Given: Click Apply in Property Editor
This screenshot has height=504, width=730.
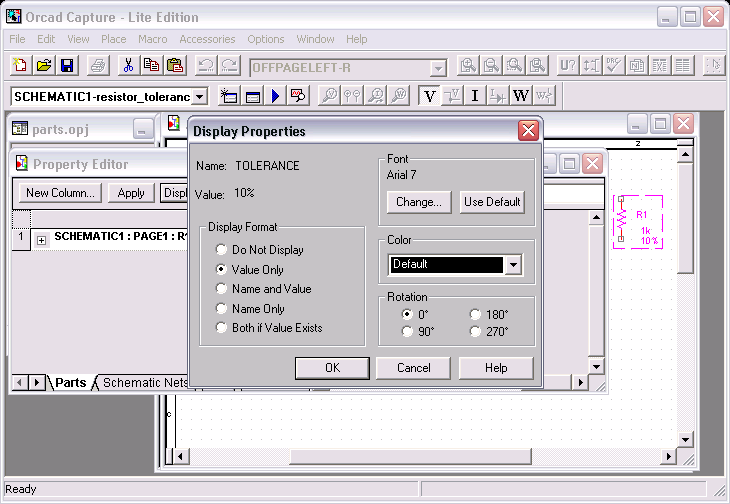Looking at the screenshot, I should point(131,193).
